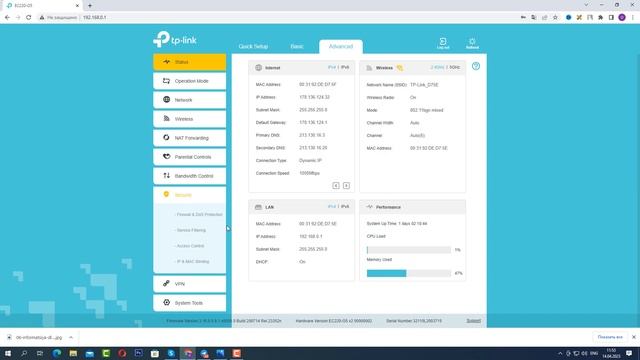Go to previous Internet connection page

(336, 186)
